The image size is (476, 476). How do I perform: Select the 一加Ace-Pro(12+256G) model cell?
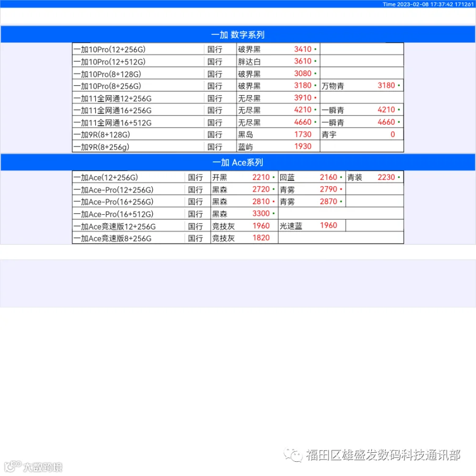[128, 190]
